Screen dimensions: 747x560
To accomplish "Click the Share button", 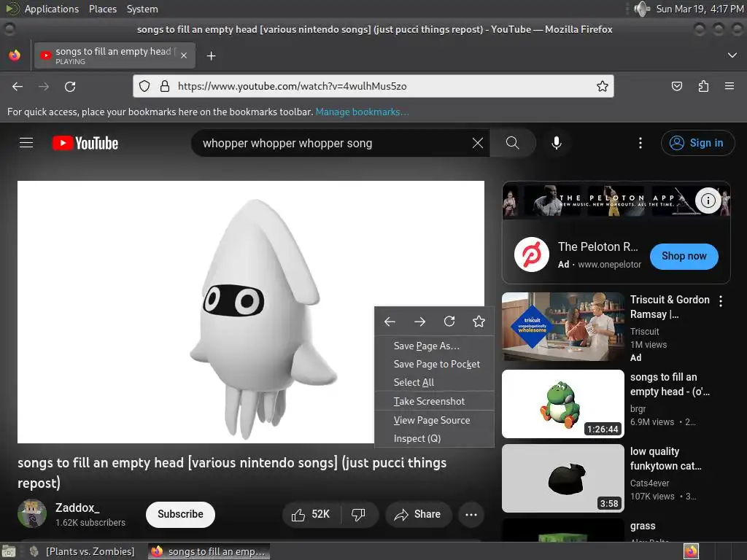I will coord(418,514).
